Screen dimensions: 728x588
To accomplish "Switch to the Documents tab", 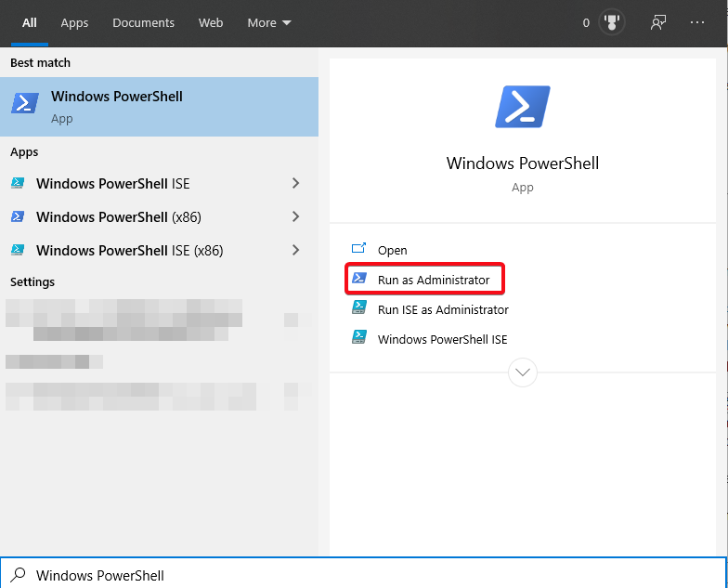I will click(x=143, y=23).
